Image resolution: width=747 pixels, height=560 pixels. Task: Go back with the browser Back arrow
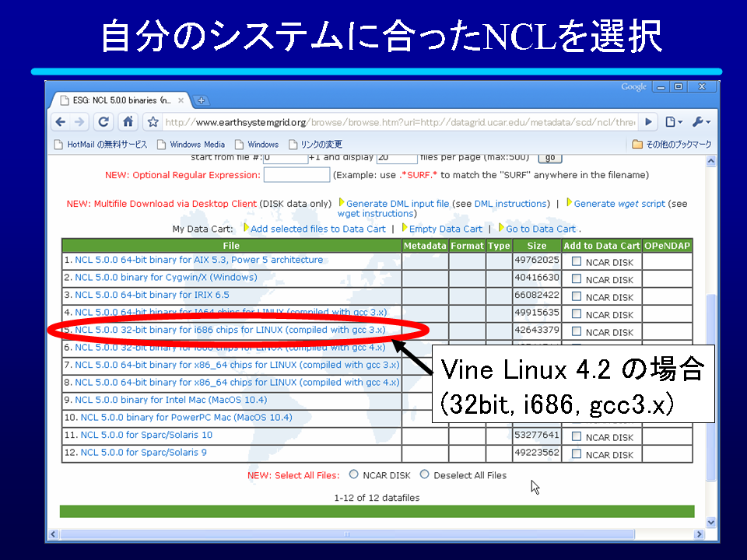[61, 122]
